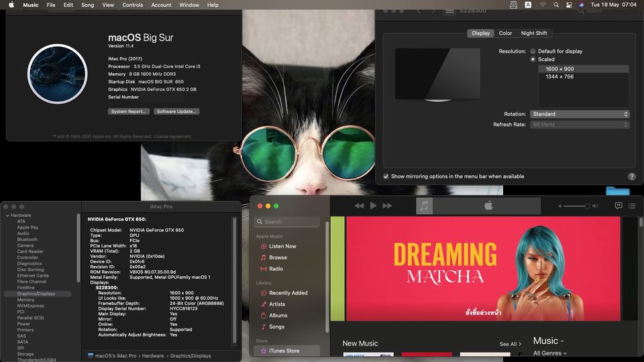Open the Rotation dropdown
Screen dimensions: 644x362
click(580, 114)
